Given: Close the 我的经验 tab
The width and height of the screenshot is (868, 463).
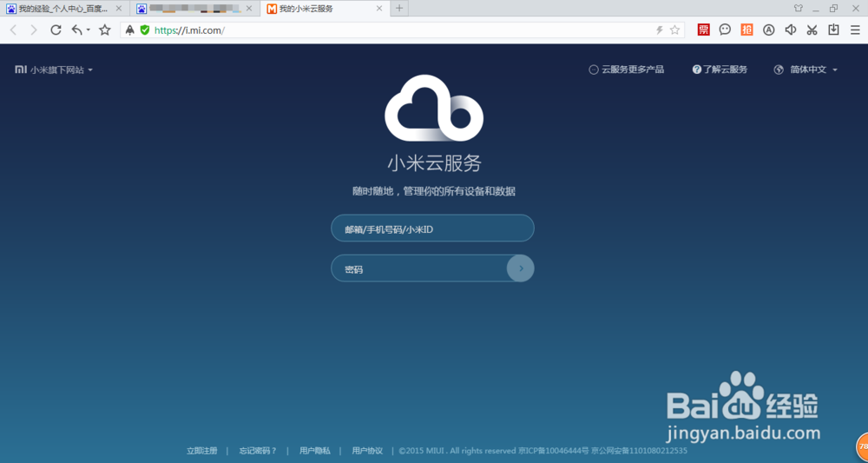Looking at the screenshot, I should (118, 9).
